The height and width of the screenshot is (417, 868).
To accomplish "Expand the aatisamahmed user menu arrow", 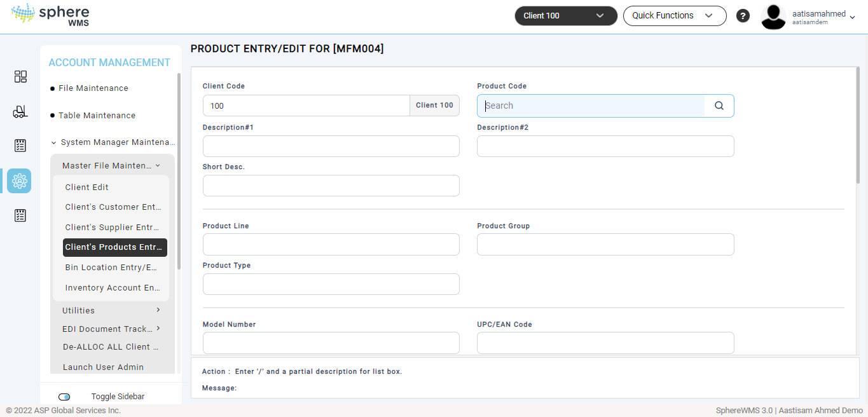I will 852,17.
